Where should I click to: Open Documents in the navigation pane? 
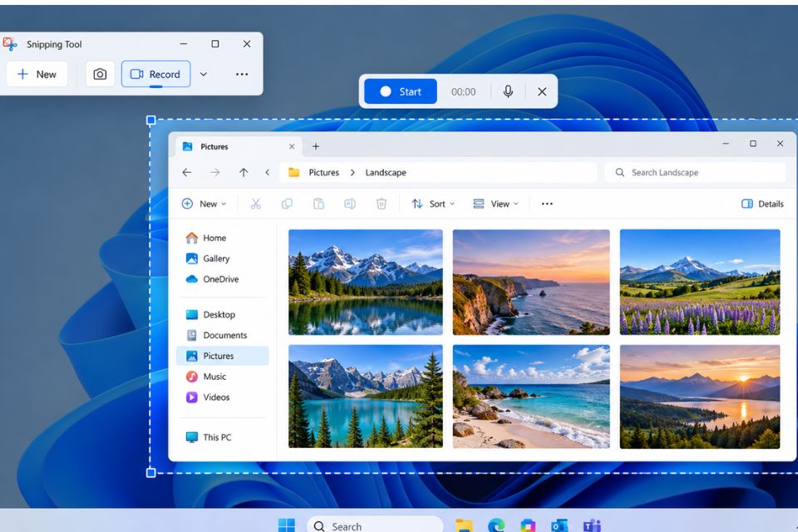click(224, 335)
